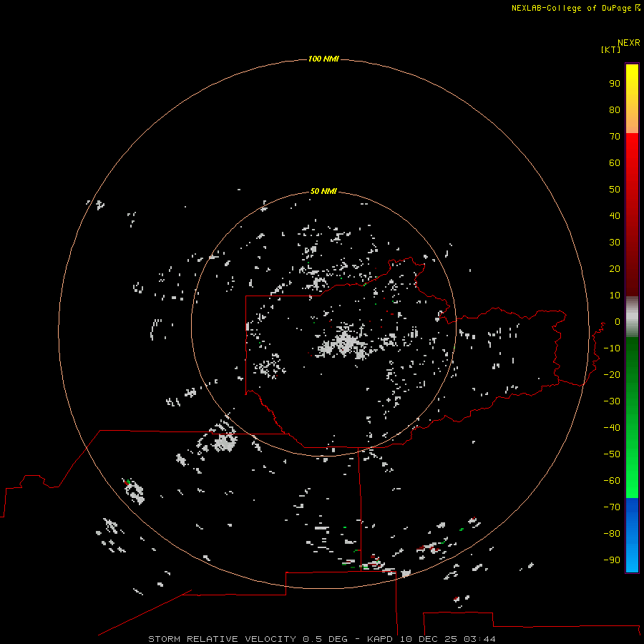Click the -10 value on the velocity scale
The height and width of the screenshot is (644, 644).
coord(612,348)
